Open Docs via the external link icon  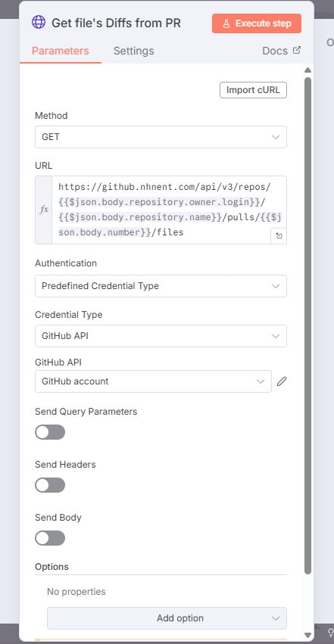[297, 51]
